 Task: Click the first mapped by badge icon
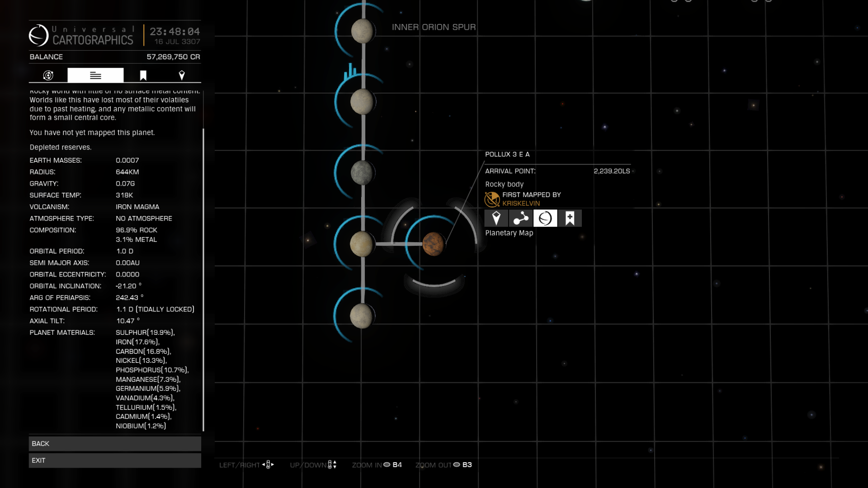[x=492, y=199]
